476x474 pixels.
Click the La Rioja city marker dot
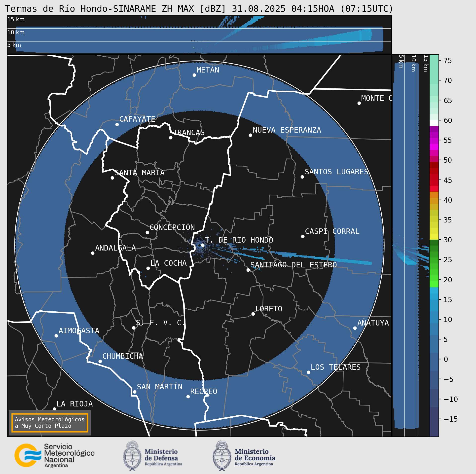tap(54, 409)
